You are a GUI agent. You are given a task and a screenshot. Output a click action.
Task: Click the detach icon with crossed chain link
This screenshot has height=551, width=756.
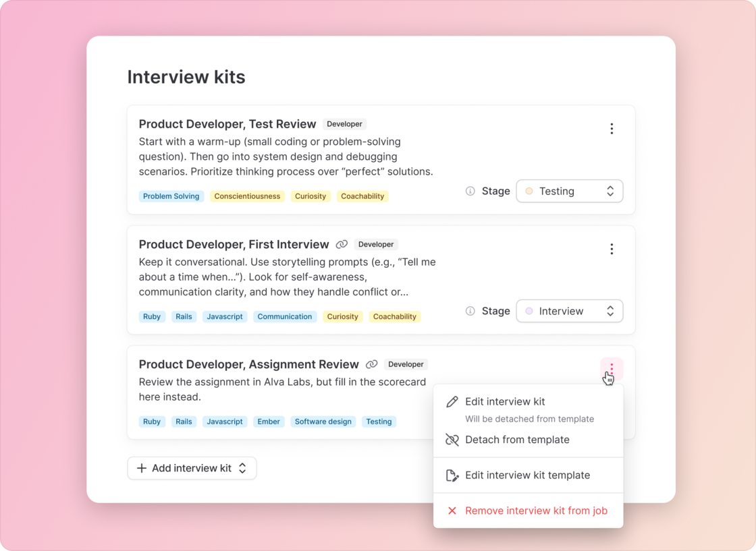pos(451,440)
